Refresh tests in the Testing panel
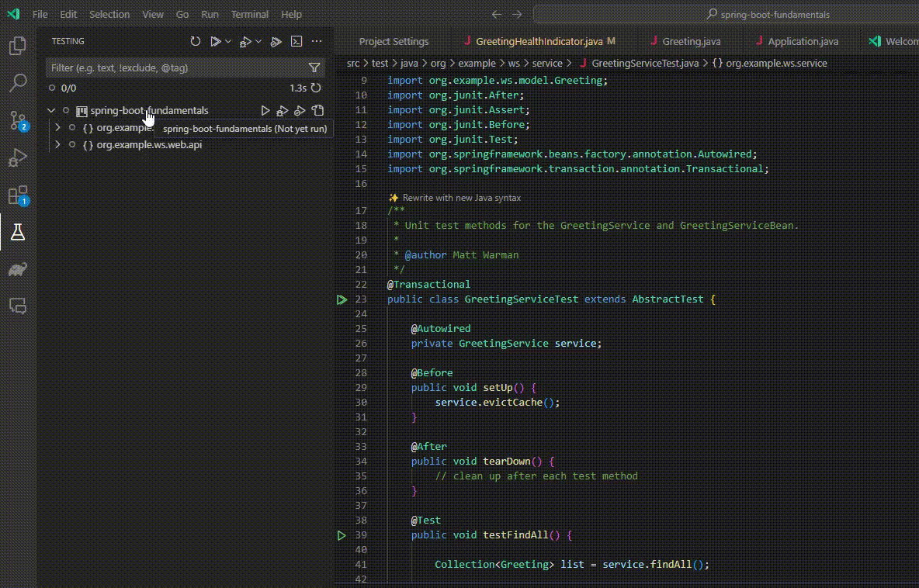Viewport: 919px width, 588px height. pos(196,41)
